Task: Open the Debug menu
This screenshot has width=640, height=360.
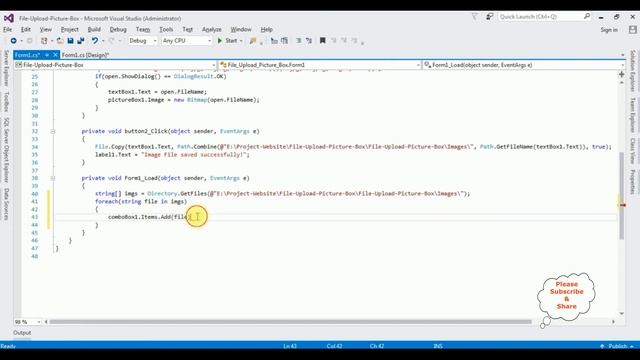Action: click(x=118, y=29)
